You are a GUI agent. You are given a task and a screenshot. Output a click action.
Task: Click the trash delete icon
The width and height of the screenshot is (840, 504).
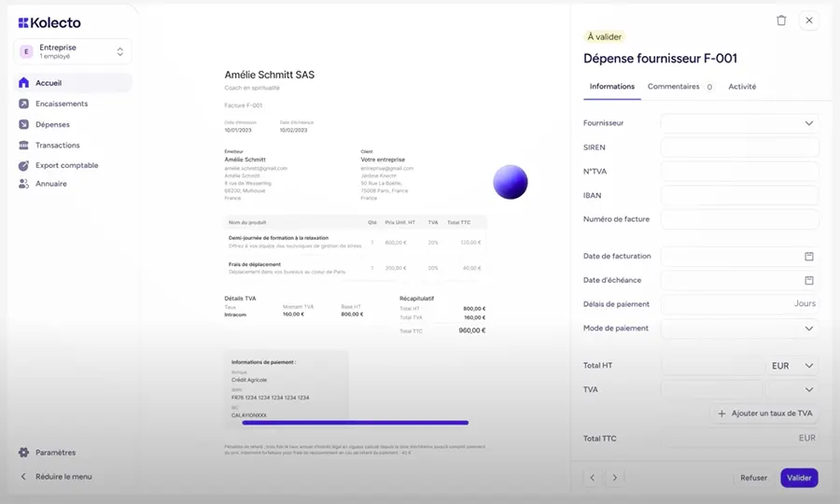pos(781,21)
